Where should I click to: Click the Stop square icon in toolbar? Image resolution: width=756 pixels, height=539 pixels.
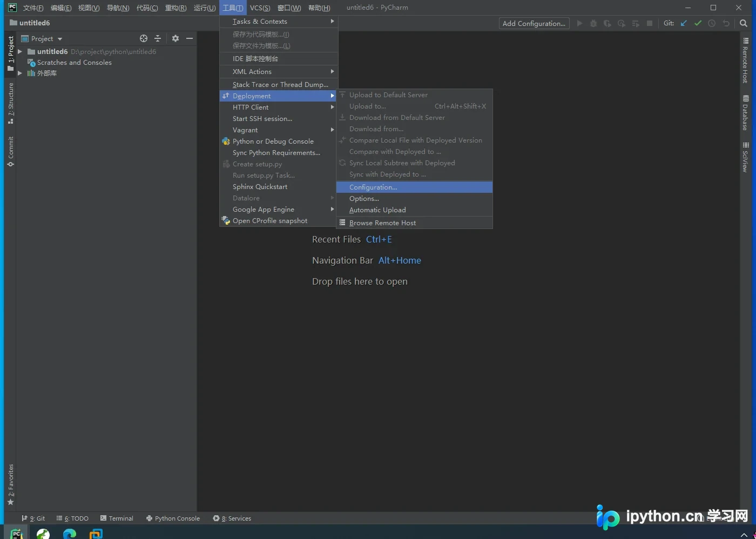[650, 23]
